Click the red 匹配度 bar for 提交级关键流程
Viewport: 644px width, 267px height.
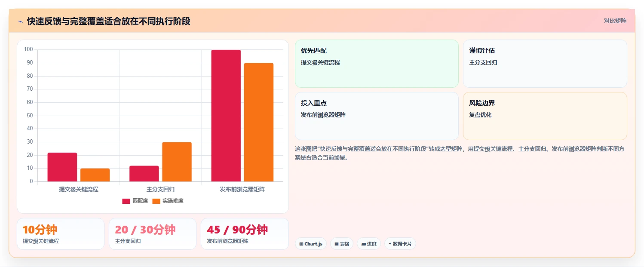click(62, 167)
